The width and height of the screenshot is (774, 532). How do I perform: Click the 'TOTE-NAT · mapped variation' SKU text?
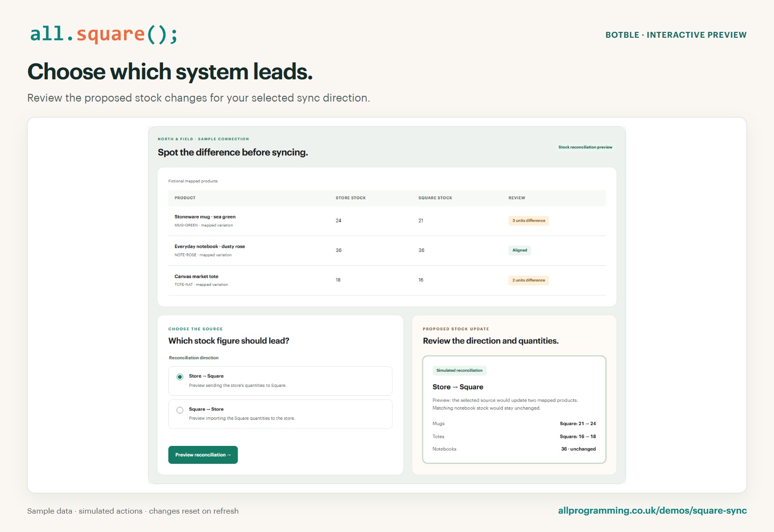coord(201,285)
